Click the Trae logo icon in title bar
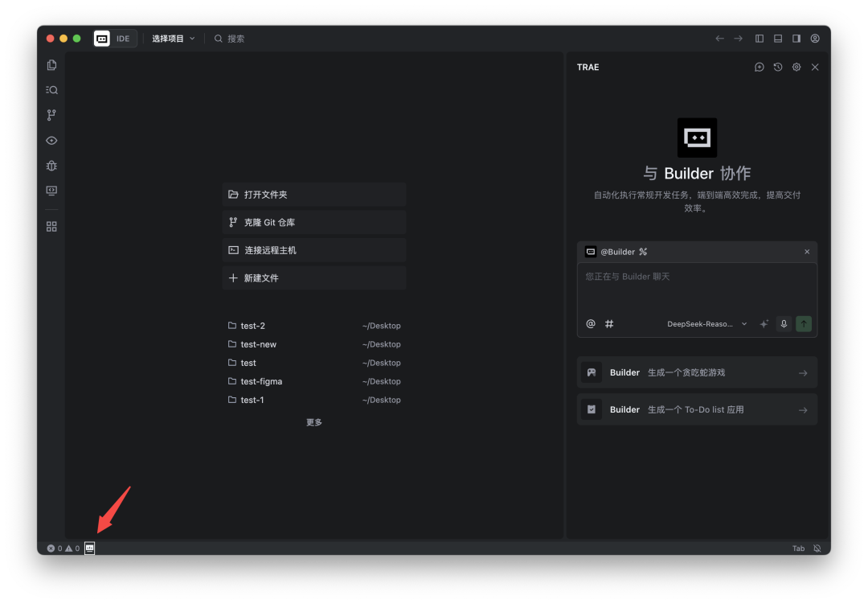The image size is (868, 604). click(102, 39)
